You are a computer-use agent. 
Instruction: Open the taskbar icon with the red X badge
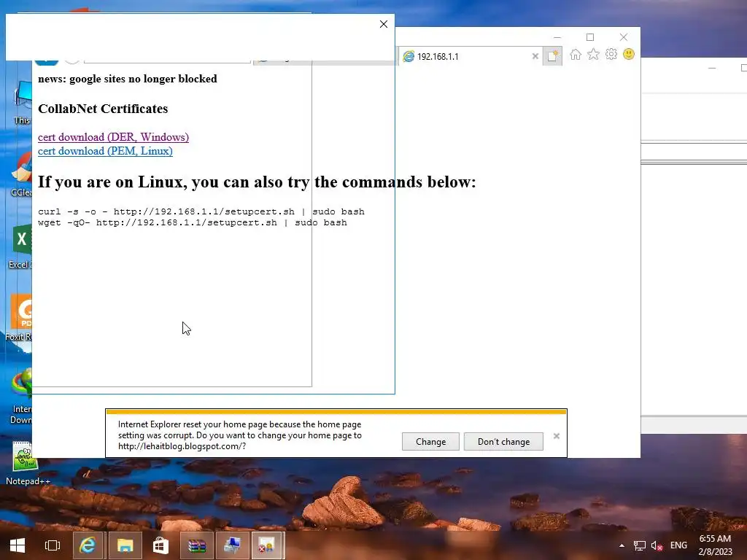[268, 545]
